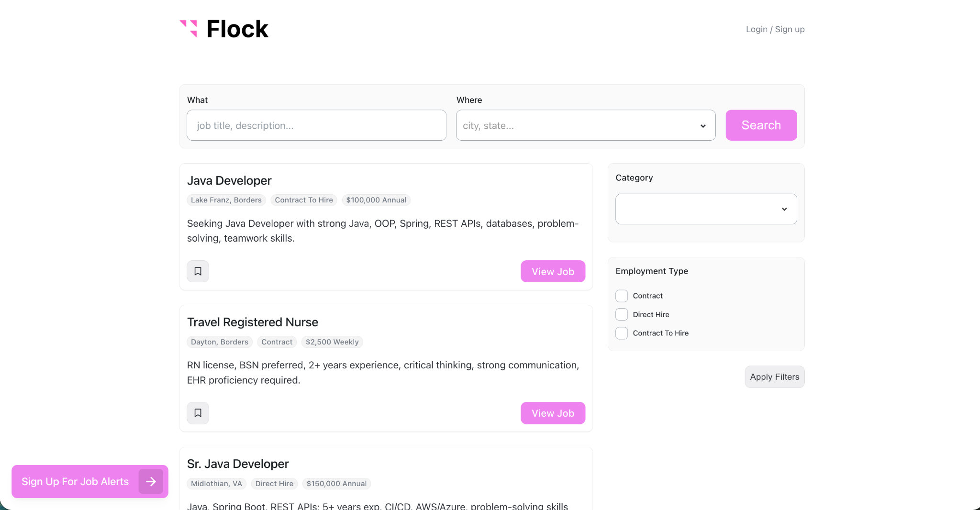
Task: Click the Where dropdown chevron arrow
Action: point(703,126)
